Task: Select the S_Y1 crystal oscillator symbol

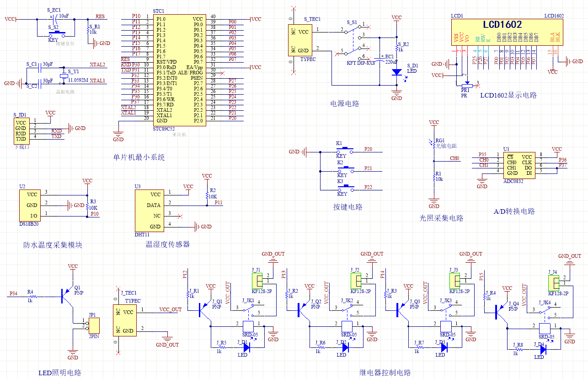Action: (x=63, y=76)
